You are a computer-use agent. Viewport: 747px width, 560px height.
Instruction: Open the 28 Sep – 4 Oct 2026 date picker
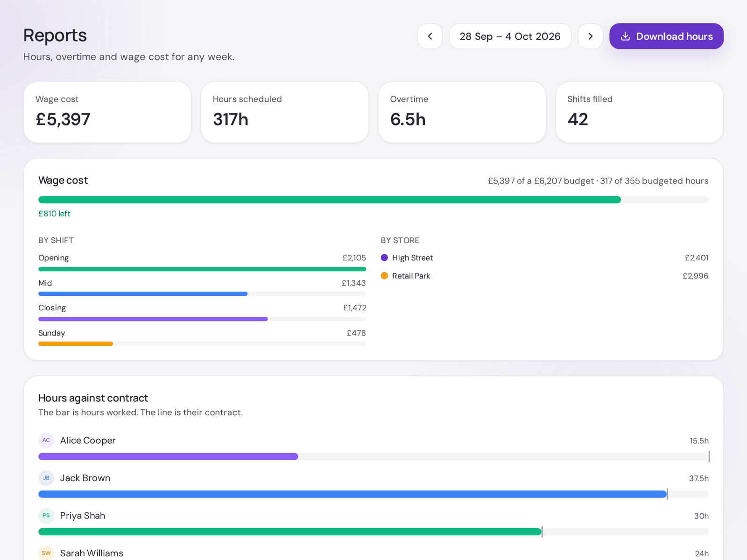510,36
